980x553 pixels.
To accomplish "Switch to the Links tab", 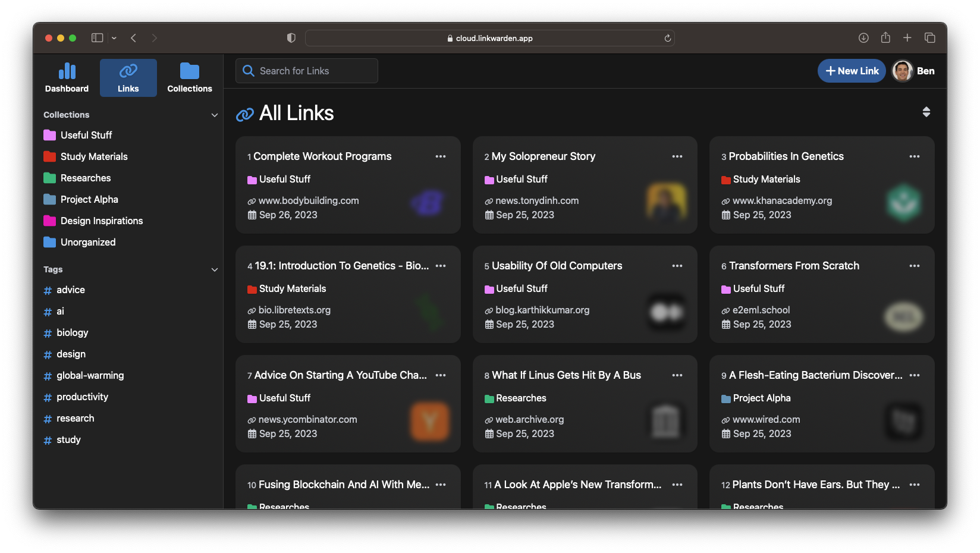I will 128,77.
